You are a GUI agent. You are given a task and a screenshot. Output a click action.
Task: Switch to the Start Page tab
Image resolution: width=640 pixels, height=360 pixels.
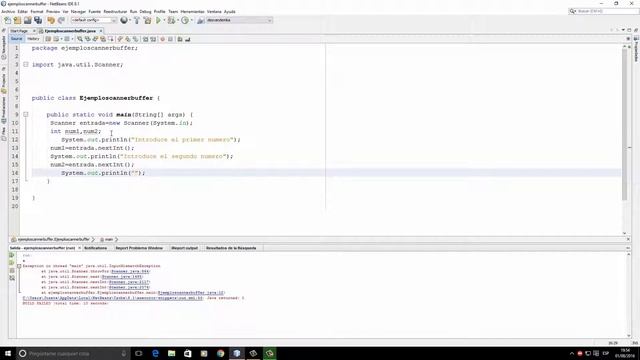[19, 31]
